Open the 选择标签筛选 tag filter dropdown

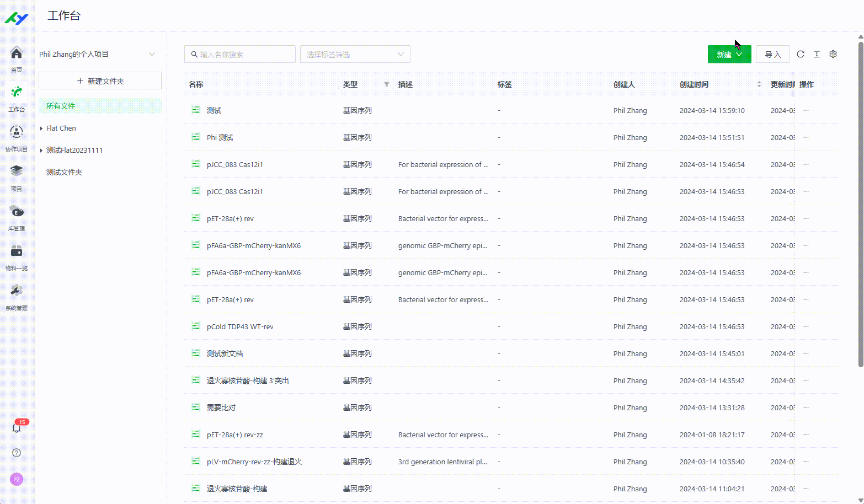tap(355, 54)
